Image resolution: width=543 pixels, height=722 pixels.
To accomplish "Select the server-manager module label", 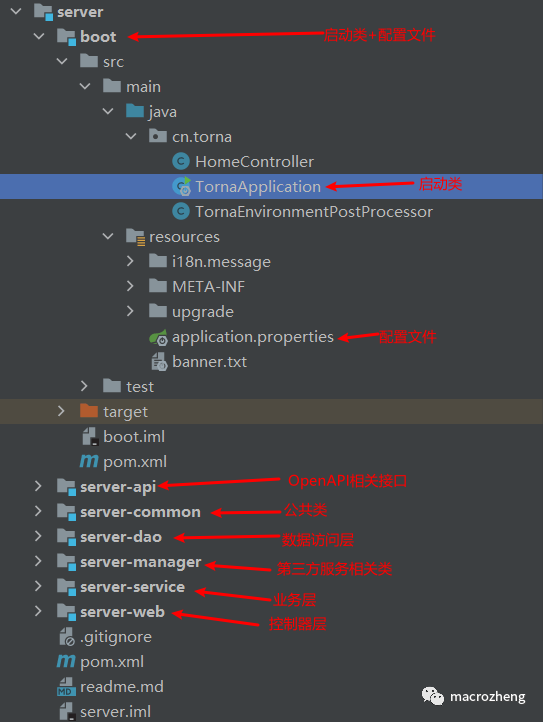I will 140,562.
